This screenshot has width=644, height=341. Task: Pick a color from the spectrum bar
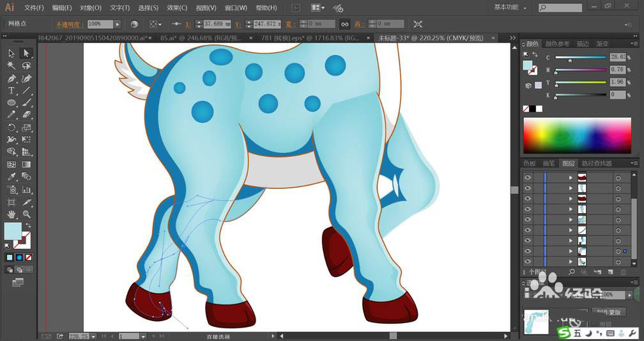pyautogui.click(x=577, y=136)
